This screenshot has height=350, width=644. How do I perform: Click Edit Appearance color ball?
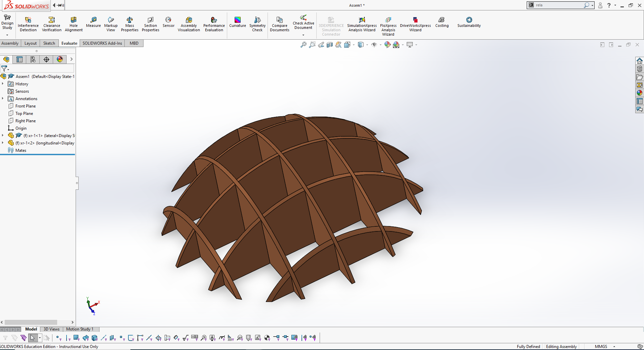(x=387, y=45)
